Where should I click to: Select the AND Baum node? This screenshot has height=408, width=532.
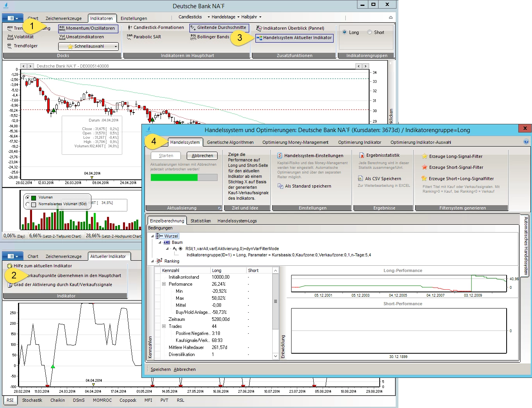click(x=173, y=242)
